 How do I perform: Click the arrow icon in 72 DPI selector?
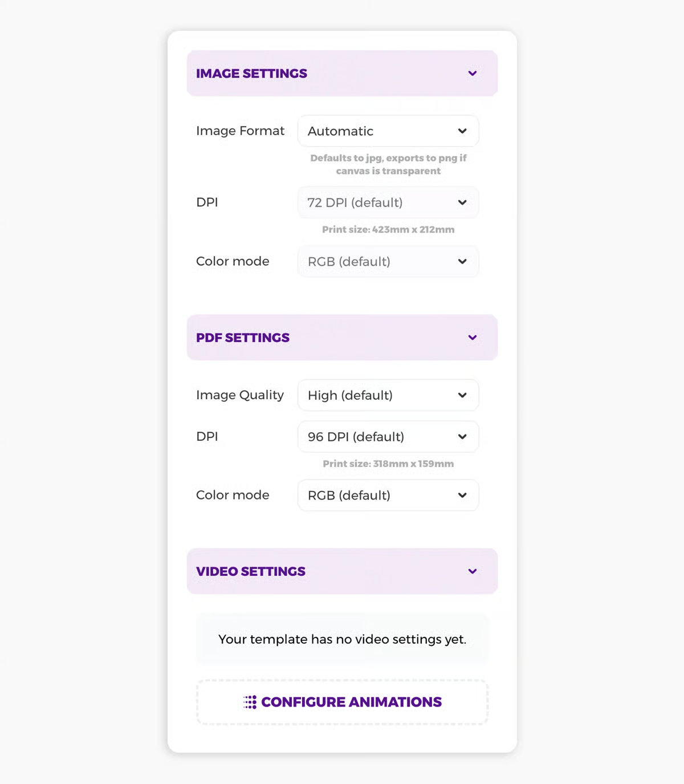(462, 202)
